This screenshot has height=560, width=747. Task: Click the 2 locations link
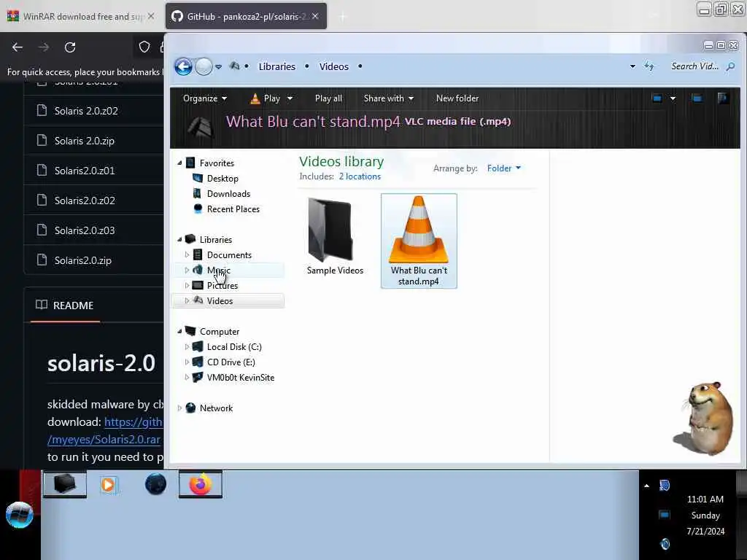360,176
